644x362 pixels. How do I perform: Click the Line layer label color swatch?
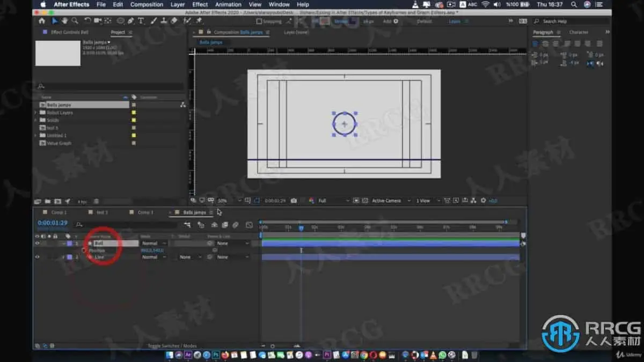70,257
